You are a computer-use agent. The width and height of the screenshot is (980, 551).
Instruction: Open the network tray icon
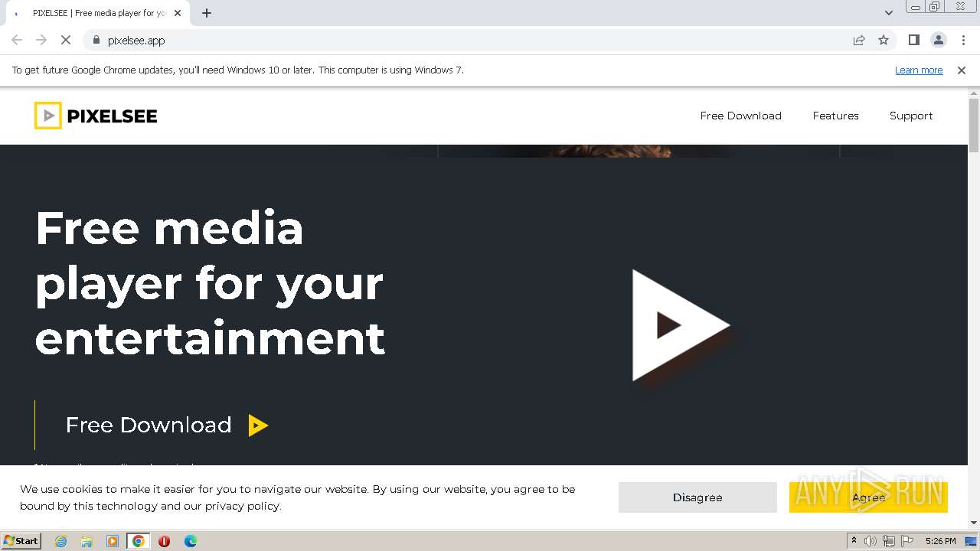click(x=889, y=541)
